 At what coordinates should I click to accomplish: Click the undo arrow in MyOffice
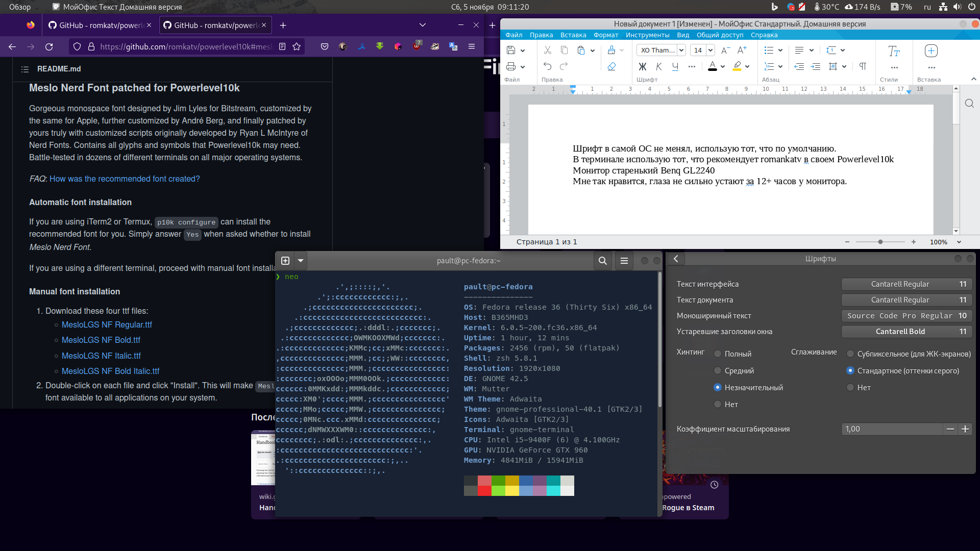[547, 66]
